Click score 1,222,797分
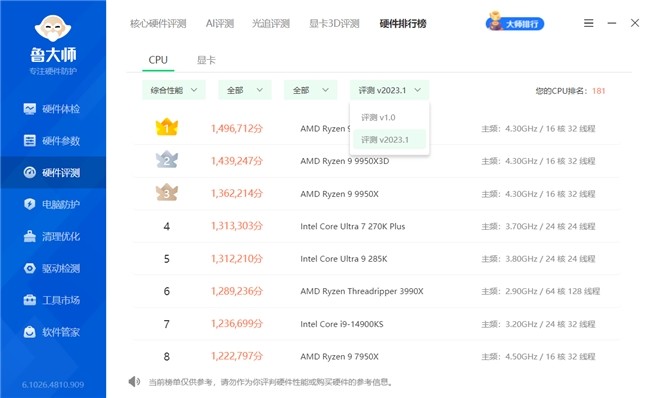 [x=237, y=356]
